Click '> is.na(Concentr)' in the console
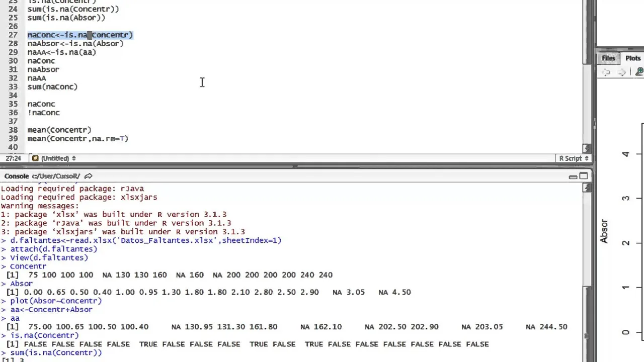Screen dimensions: 644x362 pyautogui.click(x=40, y=335)
